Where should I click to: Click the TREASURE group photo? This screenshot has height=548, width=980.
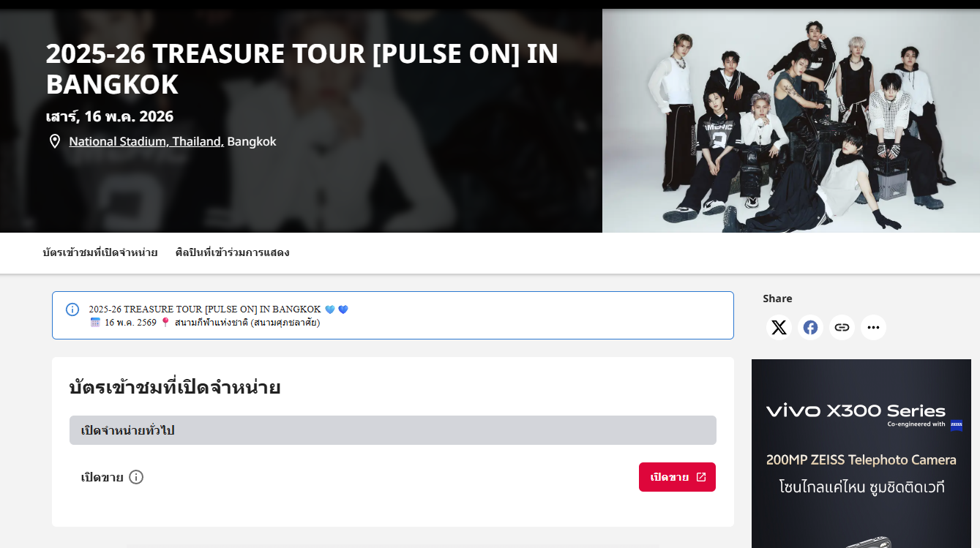[790, 121]
